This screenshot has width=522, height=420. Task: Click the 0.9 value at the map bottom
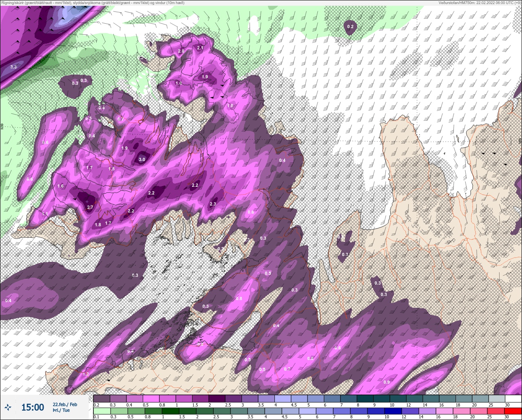tap(387, 382)
